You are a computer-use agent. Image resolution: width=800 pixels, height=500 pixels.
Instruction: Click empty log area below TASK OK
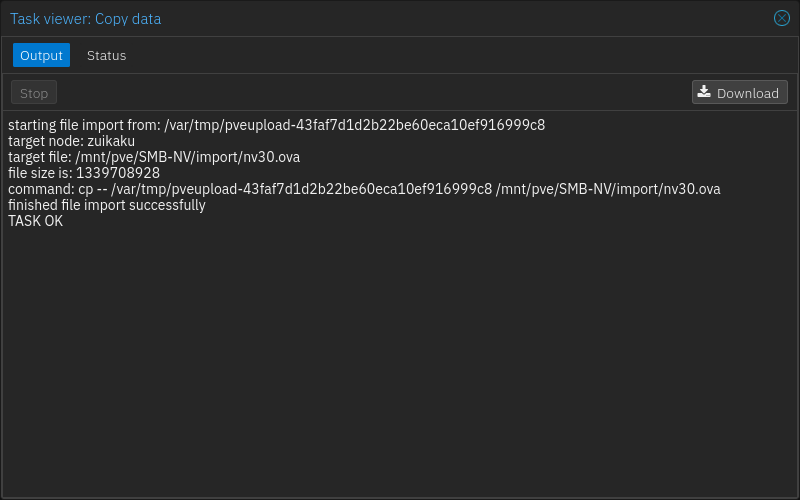[400, 360]
